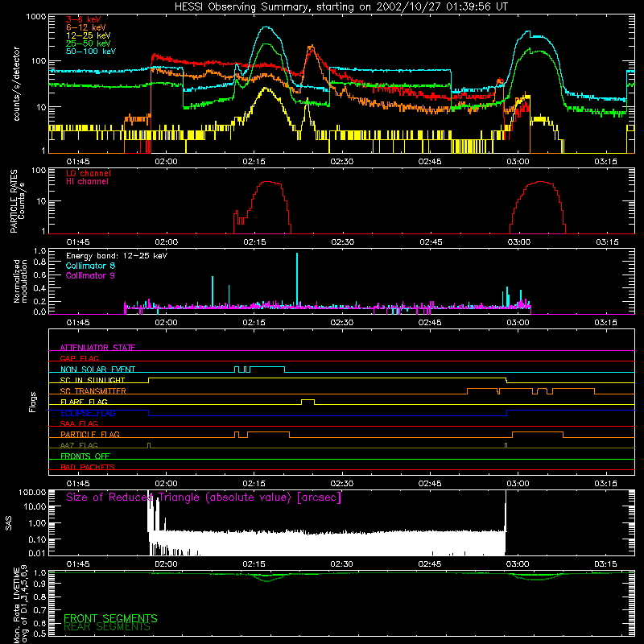Click the SAA FLAG label

click(x=79, y=423)
